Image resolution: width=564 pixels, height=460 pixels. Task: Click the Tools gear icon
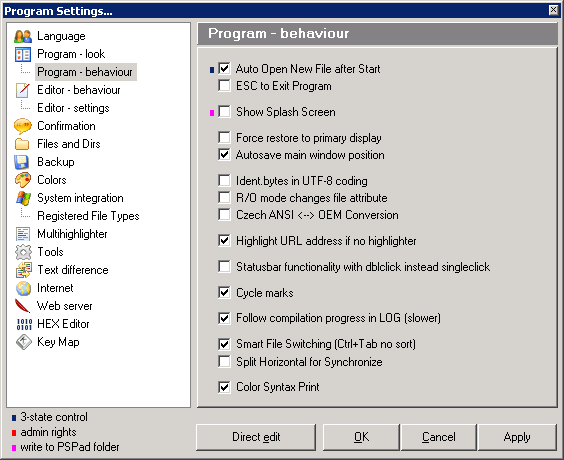[x=23, y=252]
